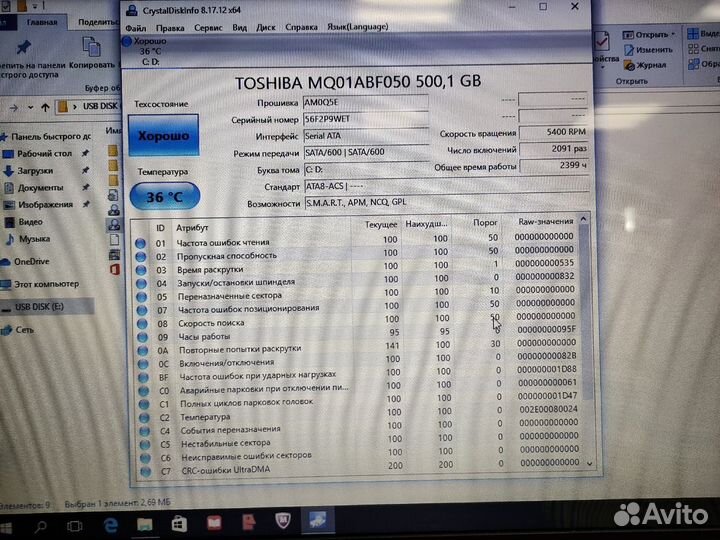Click the Возможности field S.M.A.R.T., APM, NCQ, GPL
The image size is (720, 540).
[447, 202]
